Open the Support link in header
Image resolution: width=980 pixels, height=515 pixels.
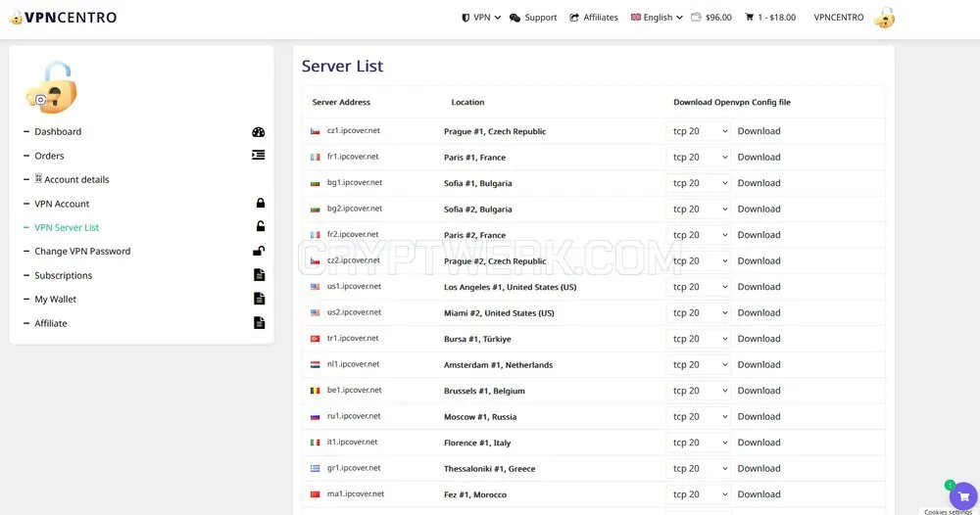(x=533, y=18)
